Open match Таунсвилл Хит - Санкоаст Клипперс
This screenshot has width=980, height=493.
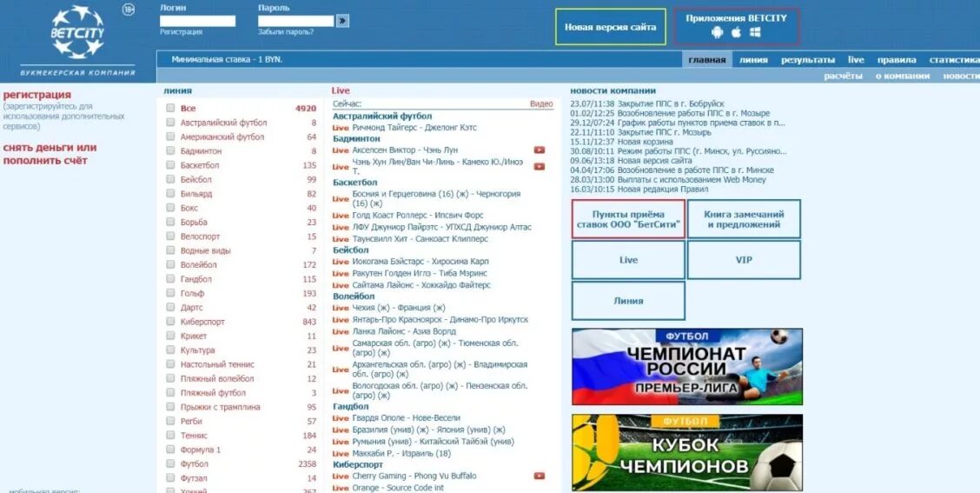tap(420, 239)
